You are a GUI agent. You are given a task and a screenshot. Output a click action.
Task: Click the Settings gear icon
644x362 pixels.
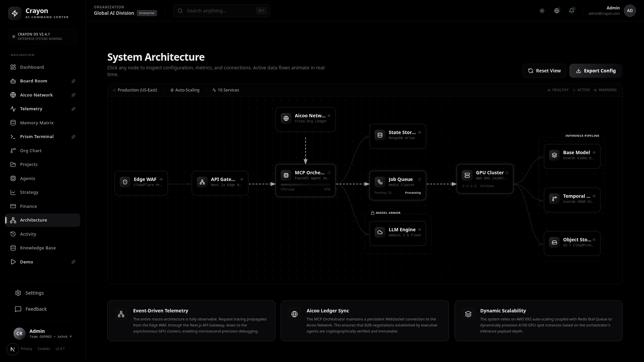18,293
